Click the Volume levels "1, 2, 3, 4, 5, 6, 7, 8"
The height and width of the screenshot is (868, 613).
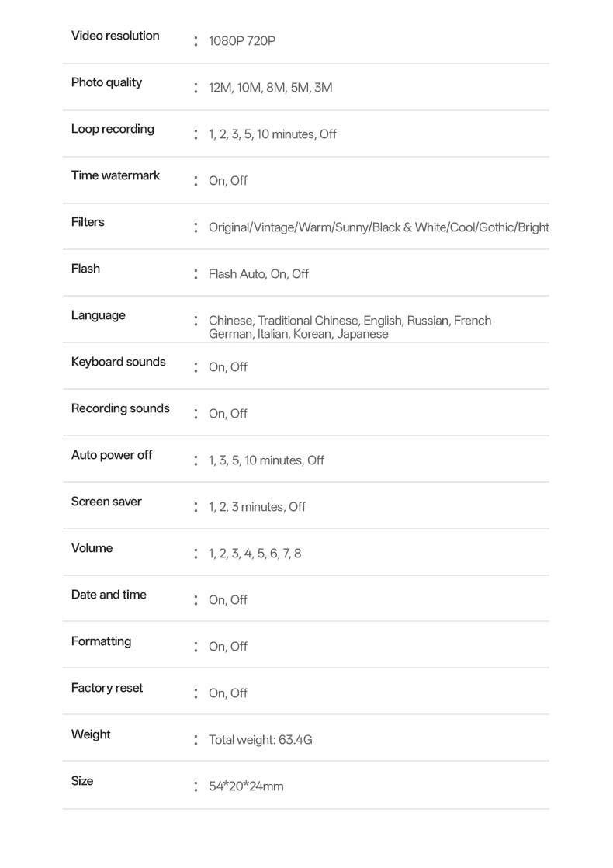pyautogui.click(x=255, y=554)
